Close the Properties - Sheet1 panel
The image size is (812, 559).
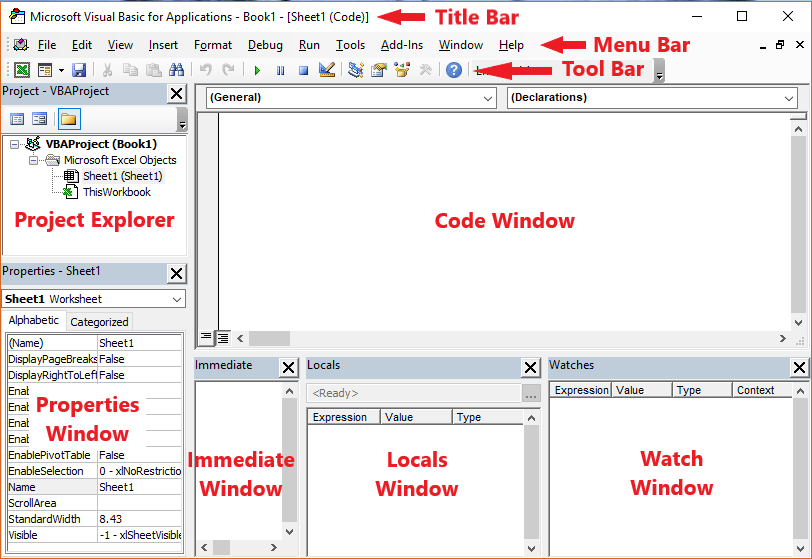[177, 274]
